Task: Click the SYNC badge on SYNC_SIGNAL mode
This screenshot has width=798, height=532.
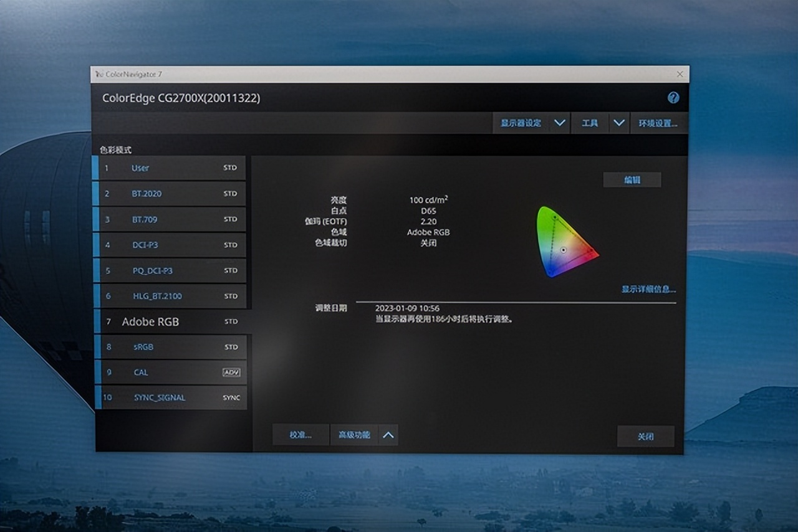Action: click(231, 398)
